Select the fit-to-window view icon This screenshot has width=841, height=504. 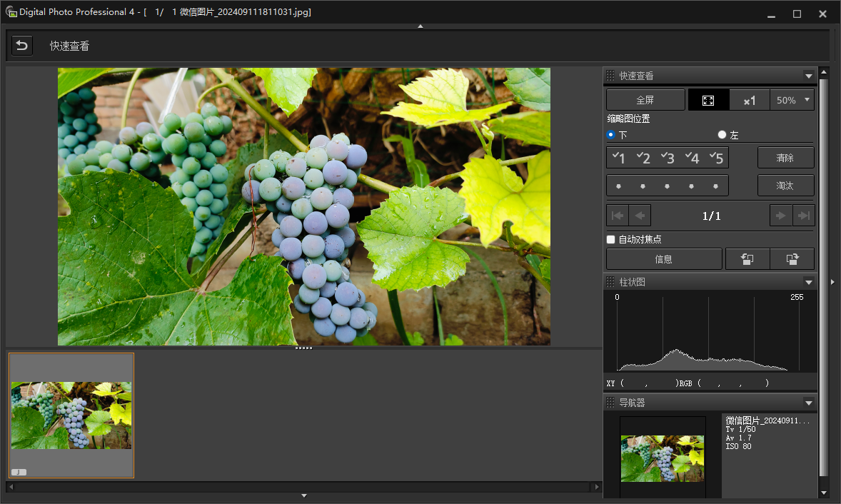click(708, 101)
